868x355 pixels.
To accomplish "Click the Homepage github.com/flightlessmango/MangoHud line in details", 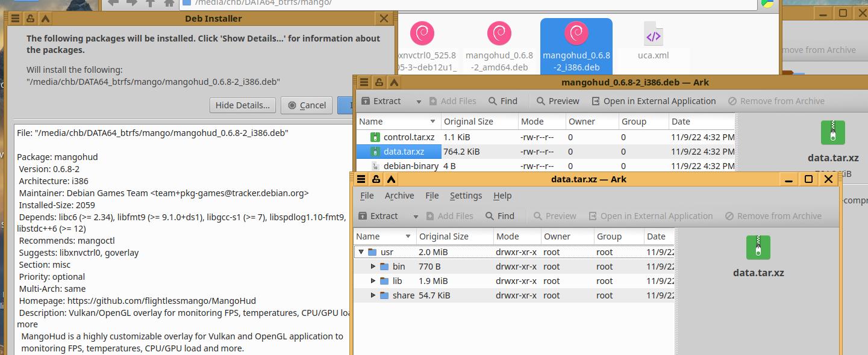I will pos(137,301).
